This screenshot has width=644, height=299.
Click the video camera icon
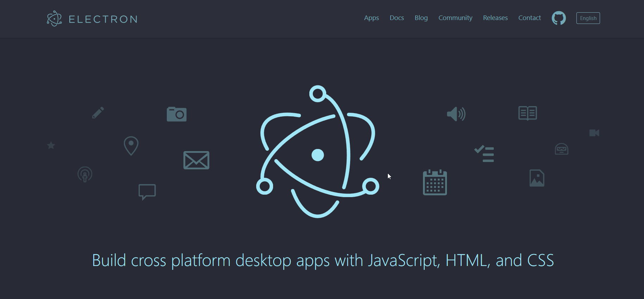[x=594, y=133]
